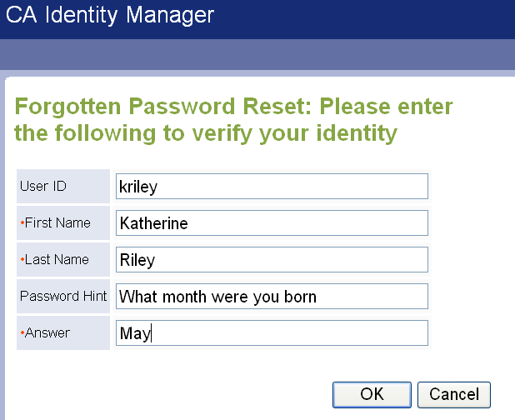Click the Last Name label

[x=57, y=259]
